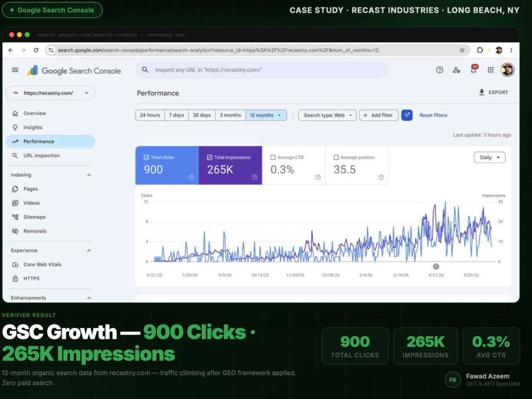Open URL inspection in sidebar
Screen dimensions: 532x399
pyautogui.click(x=50, y=156)
